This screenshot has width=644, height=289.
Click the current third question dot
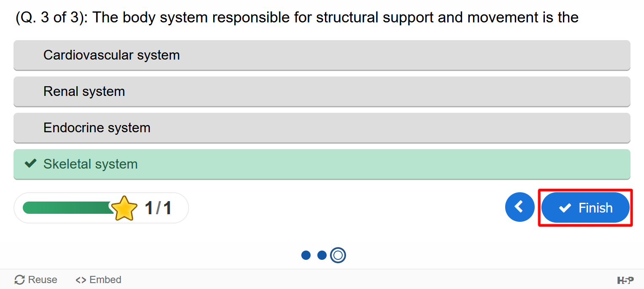tap(338, 255)
